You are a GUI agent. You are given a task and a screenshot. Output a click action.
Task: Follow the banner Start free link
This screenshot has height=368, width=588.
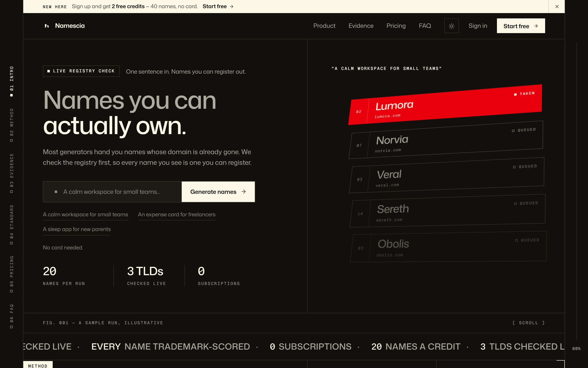click(218, 7)
